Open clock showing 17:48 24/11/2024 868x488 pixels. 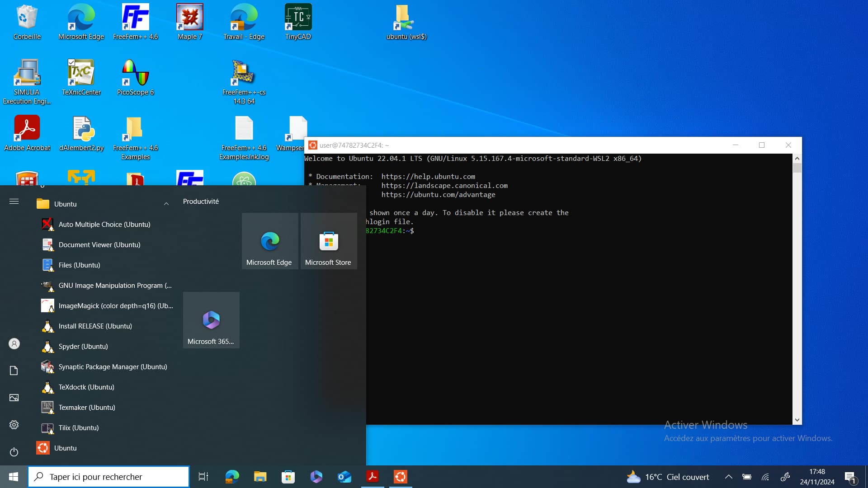(x=817, y=477)
